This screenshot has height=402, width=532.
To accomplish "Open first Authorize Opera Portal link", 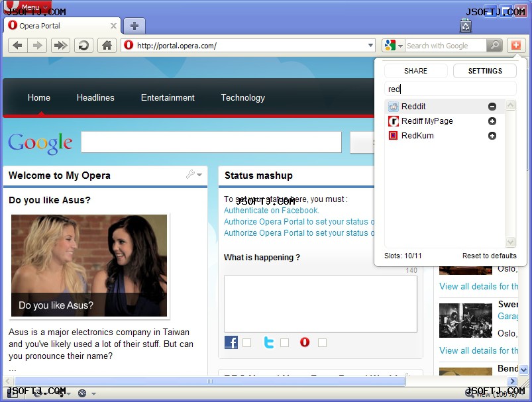I will point(299,221).
